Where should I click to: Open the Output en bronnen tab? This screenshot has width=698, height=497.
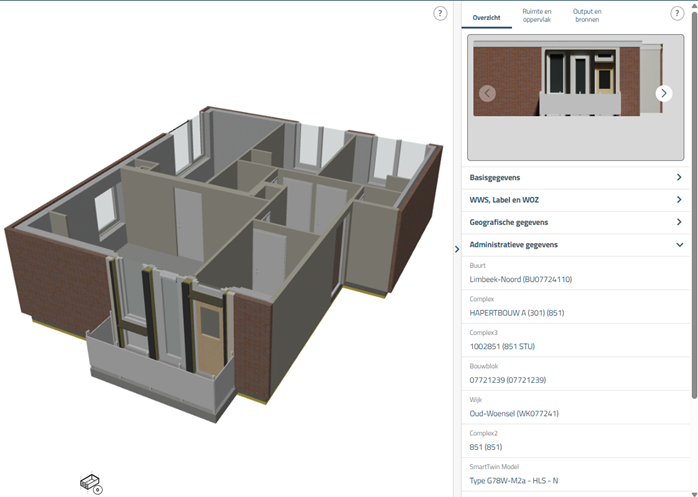587,15
